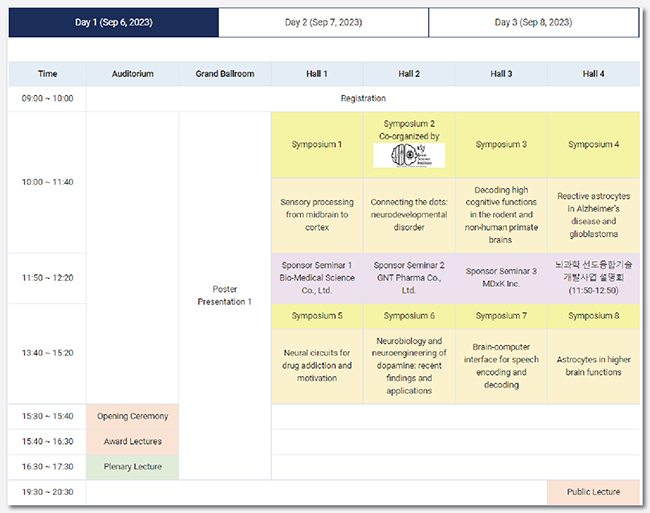The image size is (650, 513).
Task: Select Sponsor Seminar 3 MDxK Inc.
Action: [x=501, y=278]
